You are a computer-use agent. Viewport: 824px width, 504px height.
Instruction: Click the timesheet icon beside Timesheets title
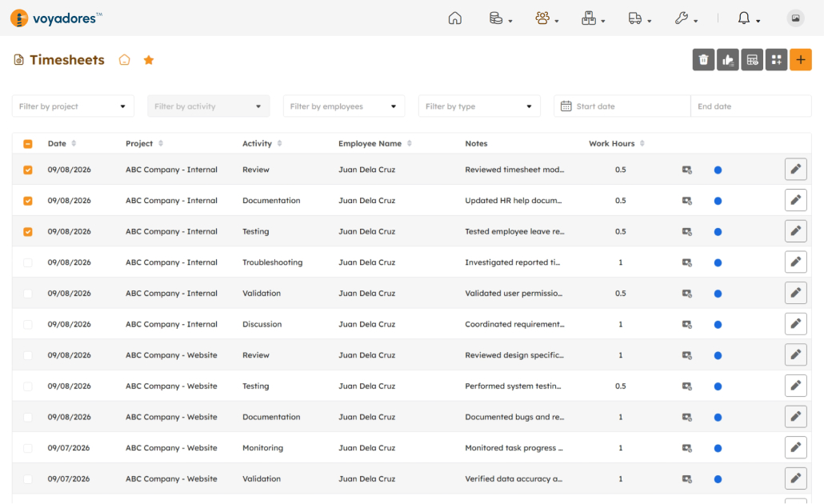tap(19, 60)
